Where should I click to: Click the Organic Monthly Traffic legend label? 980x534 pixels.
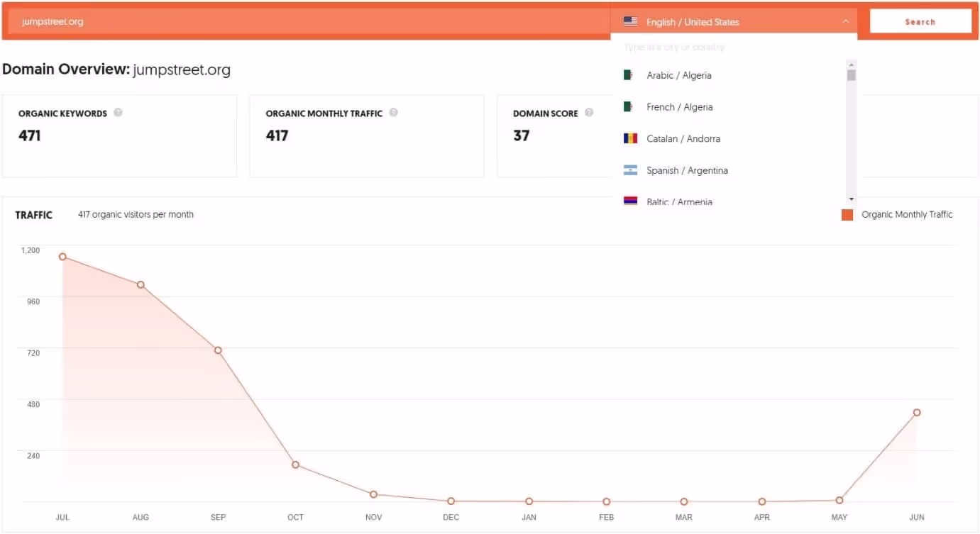click(x=907, y=214)
